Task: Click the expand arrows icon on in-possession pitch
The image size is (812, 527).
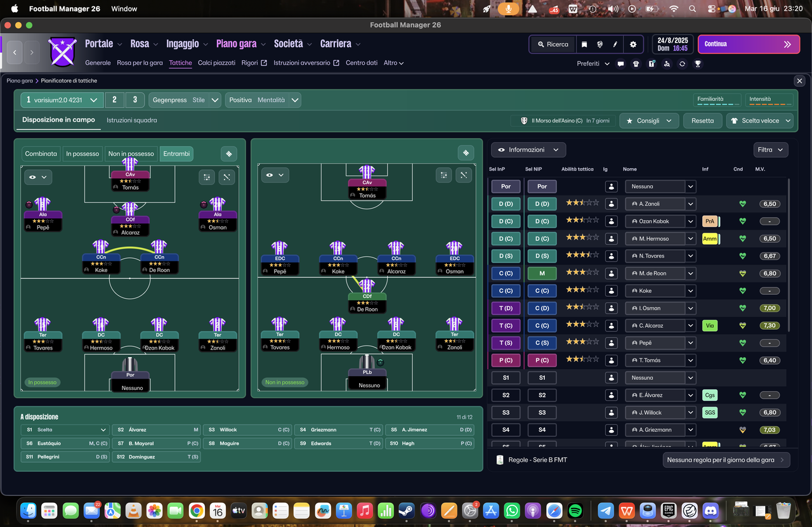Action: point(226,177)
